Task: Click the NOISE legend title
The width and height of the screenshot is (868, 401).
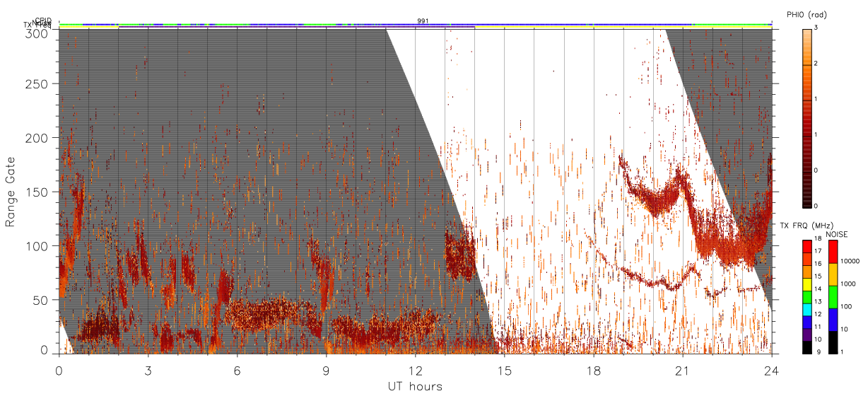Action: click(837, 233)
